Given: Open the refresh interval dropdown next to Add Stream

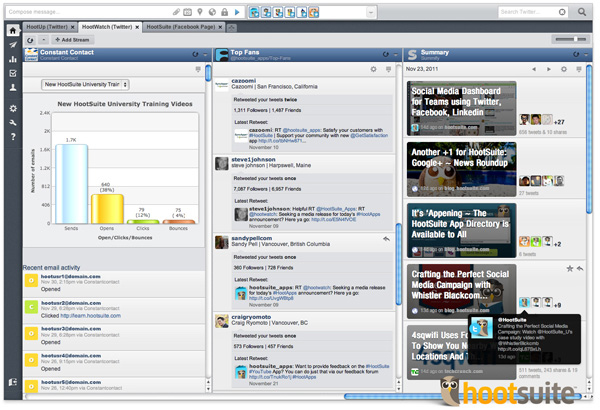Looking at the screenshot, I should (44, 40).
